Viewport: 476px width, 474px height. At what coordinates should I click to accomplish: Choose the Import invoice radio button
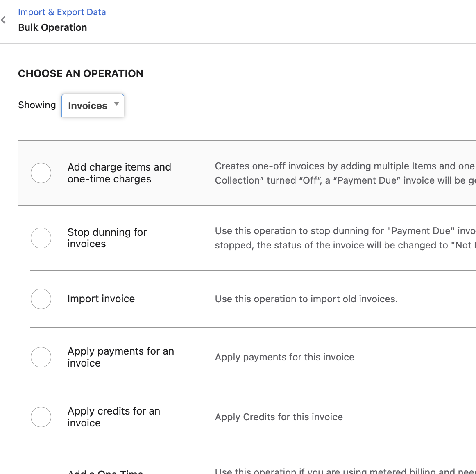coord(41,299)
